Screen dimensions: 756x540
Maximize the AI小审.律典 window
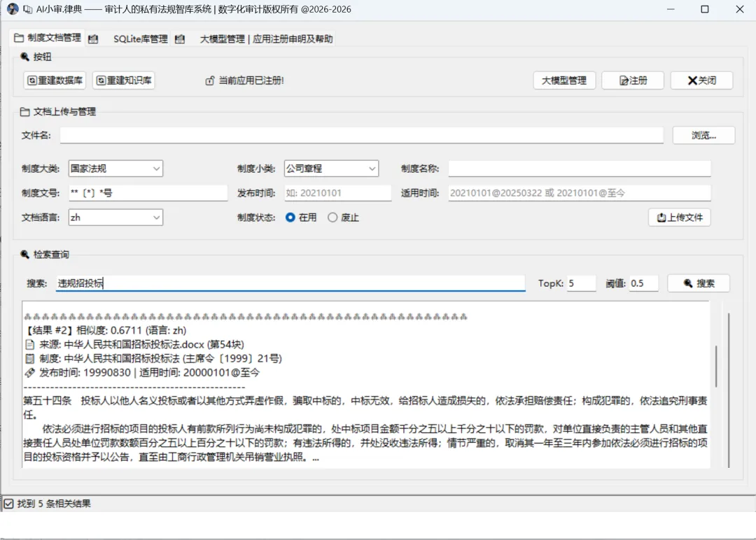705,9
